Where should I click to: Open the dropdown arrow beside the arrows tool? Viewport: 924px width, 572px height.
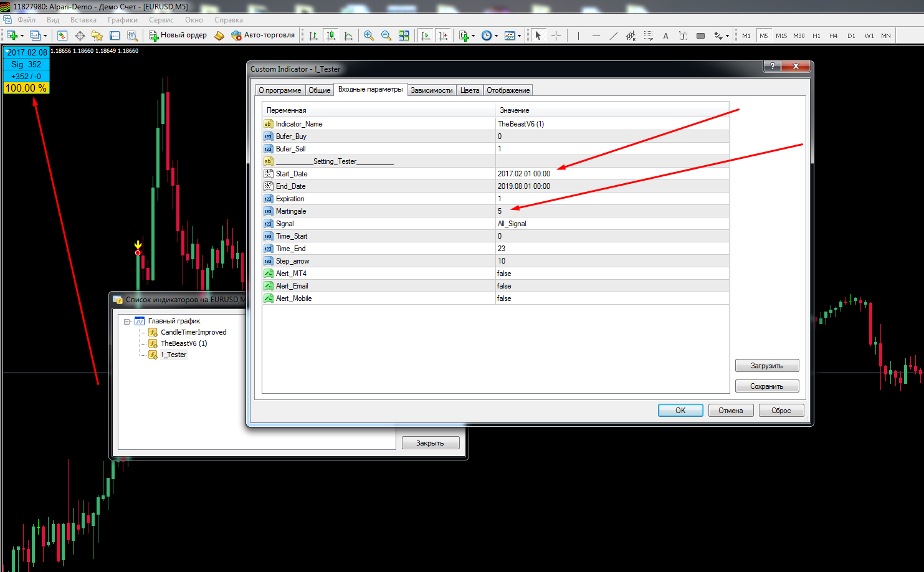727,36
